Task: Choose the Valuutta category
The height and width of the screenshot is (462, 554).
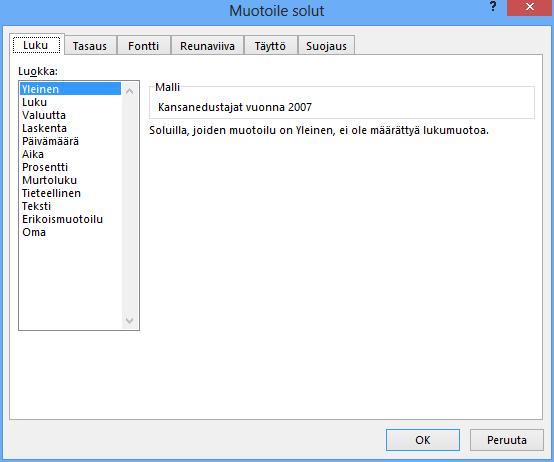Action: point(70,115)
